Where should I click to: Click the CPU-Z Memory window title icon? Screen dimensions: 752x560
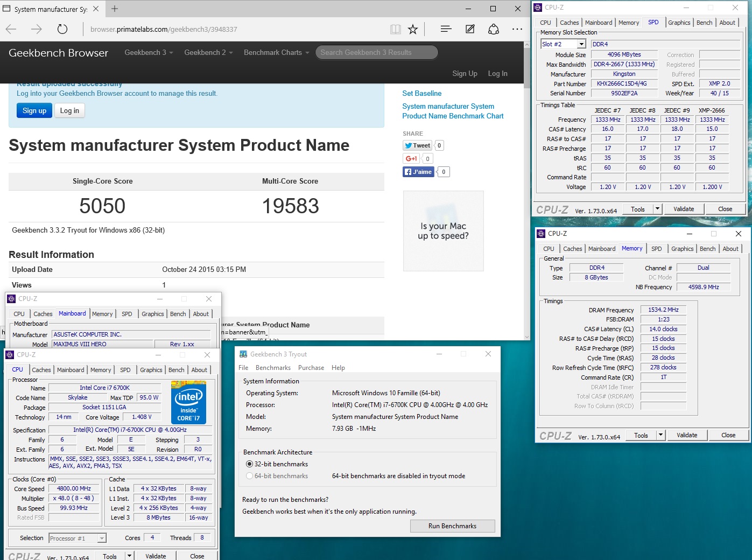[x=541, y=234]
